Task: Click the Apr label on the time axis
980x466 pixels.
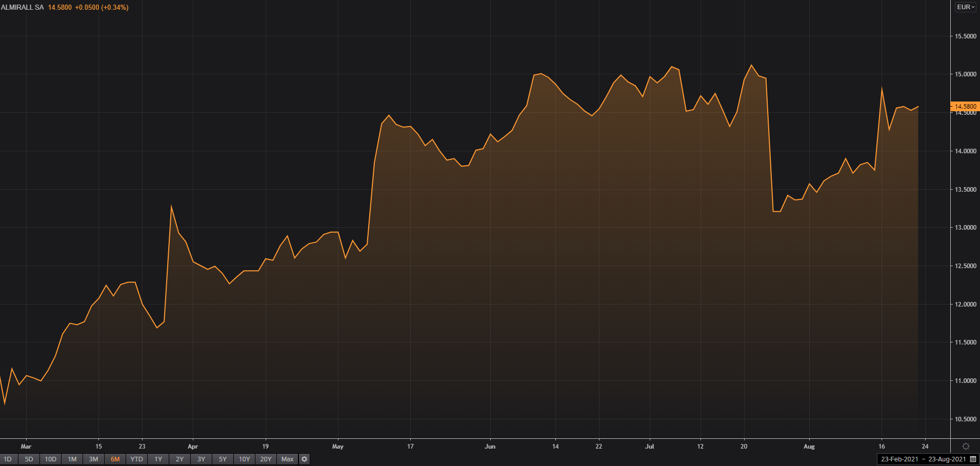Action: click(x=193, y=447)
